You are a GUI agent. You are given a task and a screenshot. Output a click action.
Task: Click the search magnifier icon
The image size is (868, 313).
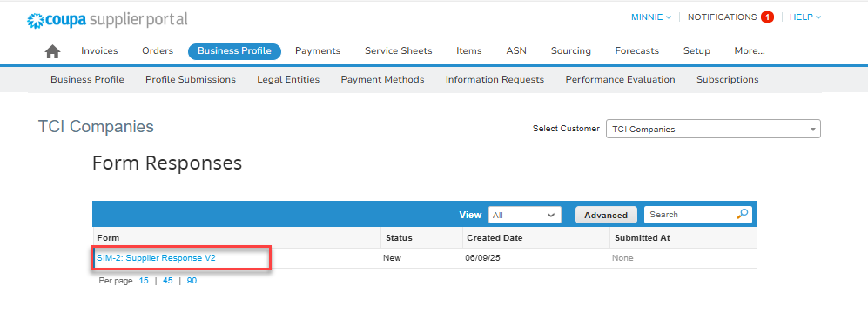[743, 214]
